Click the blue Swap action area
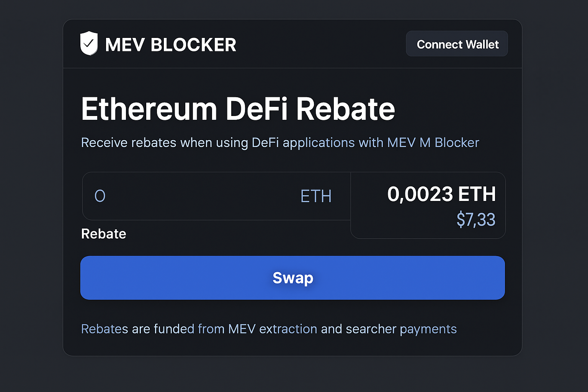 point(292,278)
